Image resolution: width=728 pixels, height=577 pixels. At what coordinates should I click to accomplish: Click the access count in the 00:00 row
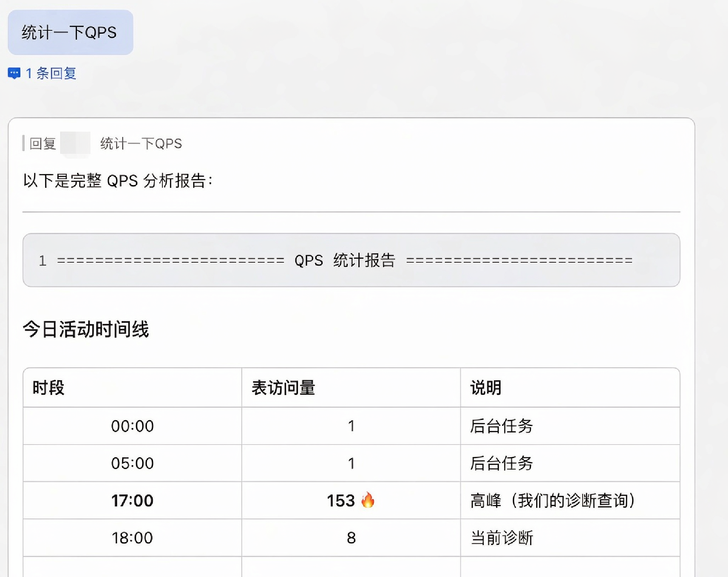pos(351,426)
